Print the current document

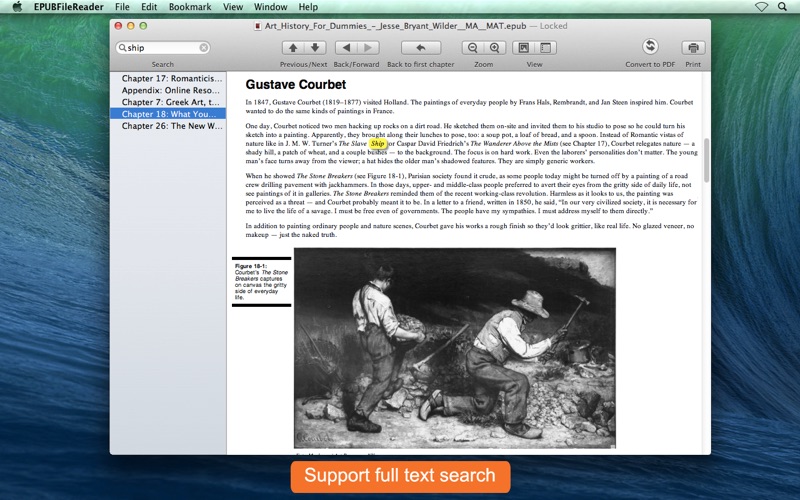click(693, 48)
